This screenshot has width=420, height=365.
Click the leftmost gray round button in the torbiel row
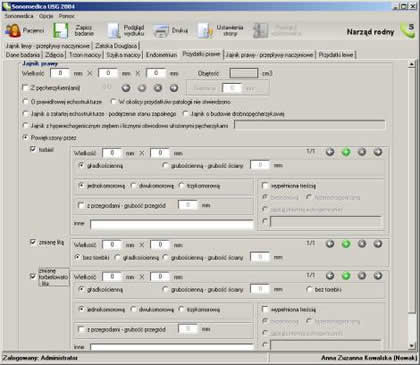[x=330, y=152]
